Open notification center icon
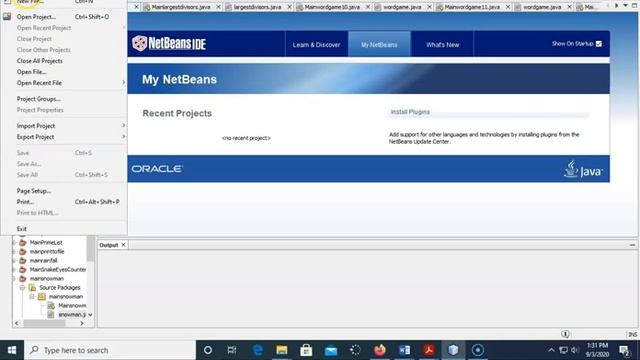Screen dimensions: 640x360 point(624,350)
